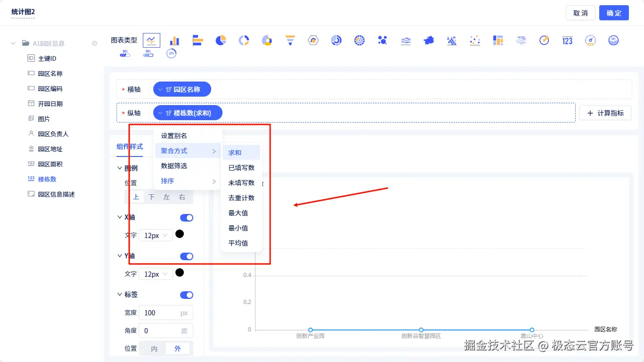Select the wavy stacked area chart icon
644x362 pixels.
405,41
